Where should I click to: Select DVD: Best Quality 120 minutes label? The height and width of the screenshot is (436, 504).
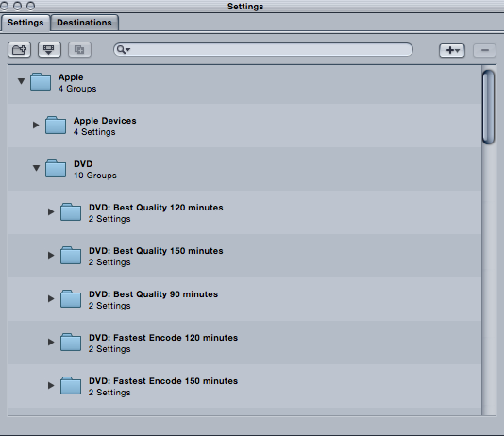pyautogui.click(x=156, y=208)
